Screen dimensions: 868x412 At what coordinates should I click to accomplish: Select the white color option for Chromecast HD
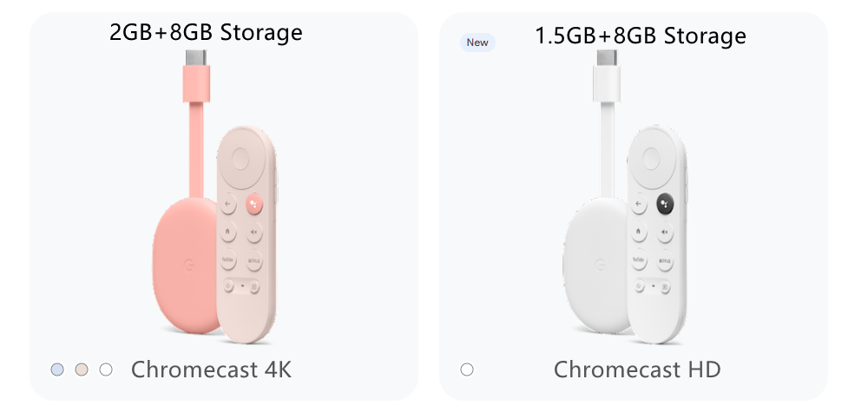click(467, 369)
